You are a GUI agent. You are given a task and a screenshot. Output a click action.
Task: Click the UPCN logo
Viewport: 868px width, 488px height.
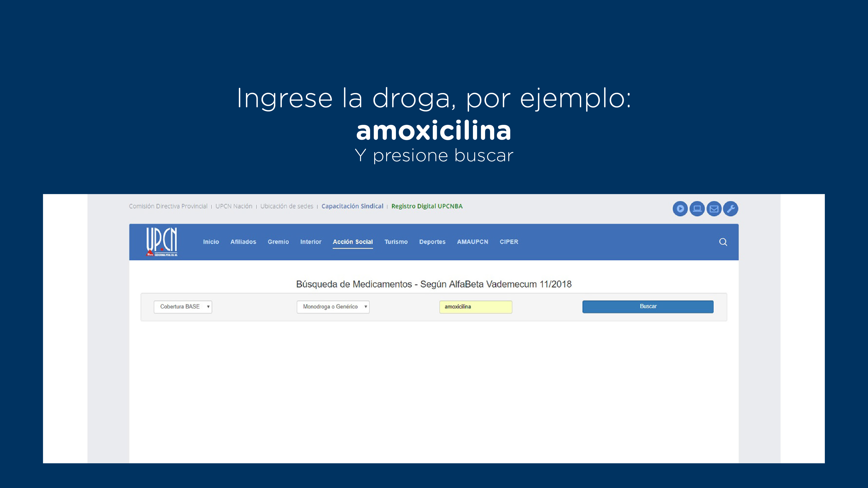click(x=162, y=242)
